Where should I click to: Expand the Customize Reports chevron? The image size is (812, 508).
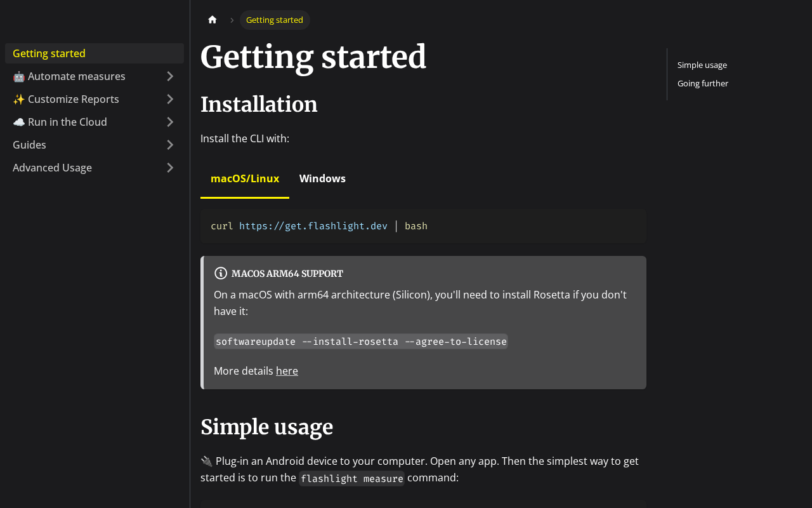170,99
